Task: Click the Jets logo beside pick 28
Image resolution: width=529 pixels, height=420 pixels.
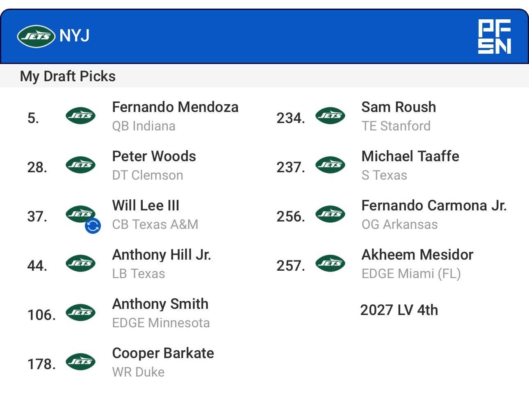Action: pyautogui.click(x=80, y=165)
